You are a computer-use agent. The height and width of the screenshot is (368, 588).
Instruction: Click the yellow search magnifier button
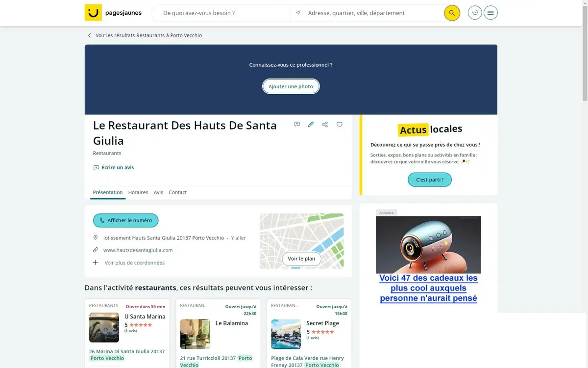point(452,13)
